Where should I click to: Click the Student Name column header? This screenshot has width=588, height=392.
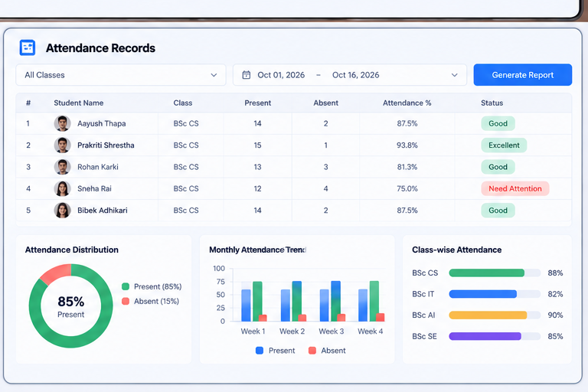click(79, 103)
